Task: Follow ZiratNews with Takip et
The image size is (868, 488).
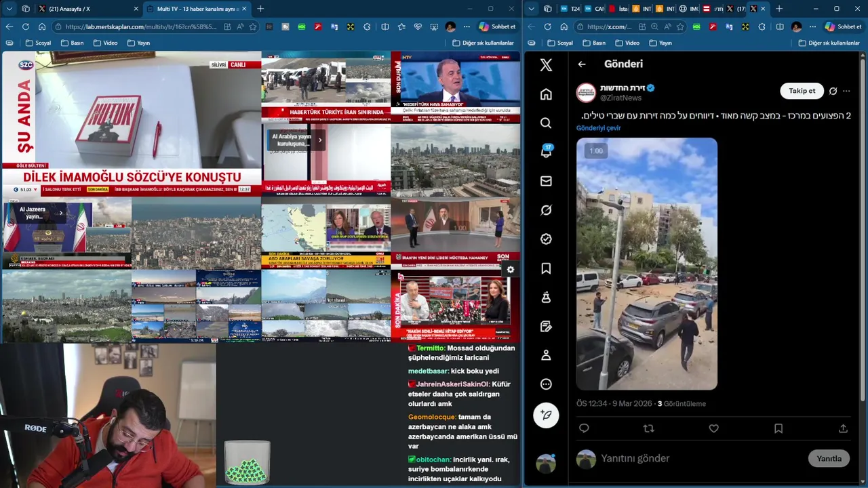Action: click(802, 91)
